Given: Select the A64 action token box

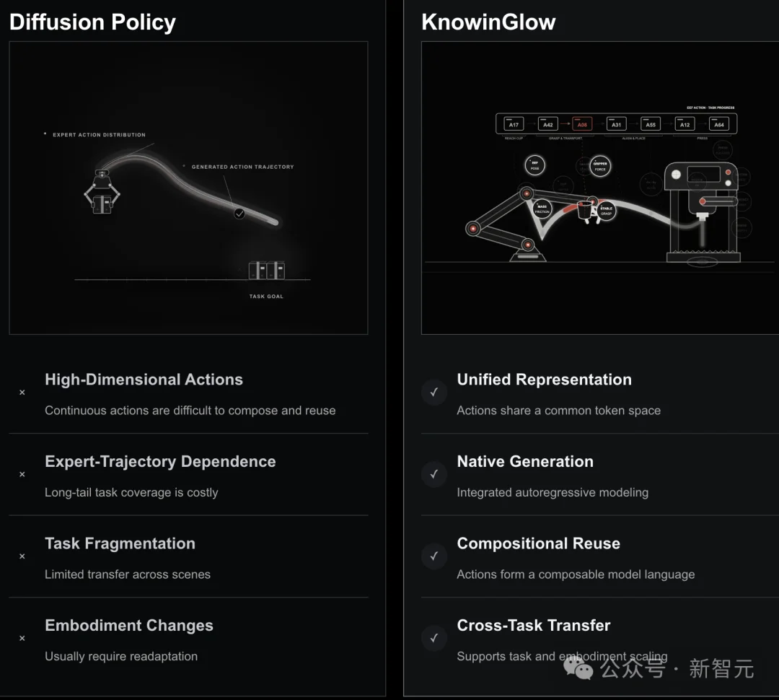Looking at the screenshot, I should pyautogui.click(x=719, y=124).
